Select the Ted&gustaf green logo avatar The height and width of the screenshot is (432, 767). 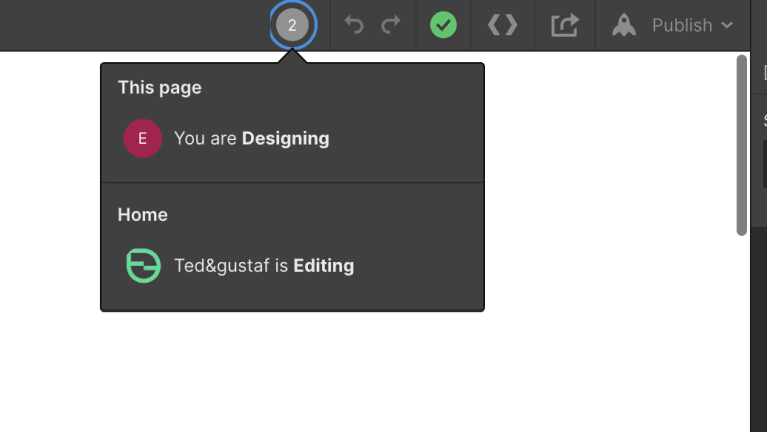(143, 266)
